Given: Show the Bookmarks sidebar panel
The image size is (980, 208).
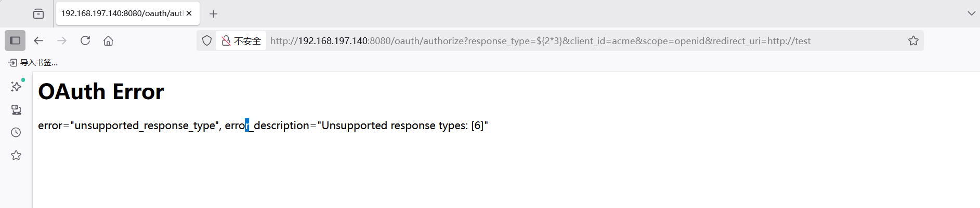Looking at the screenshot, I should pyautogui.click(x=16, y=155).
